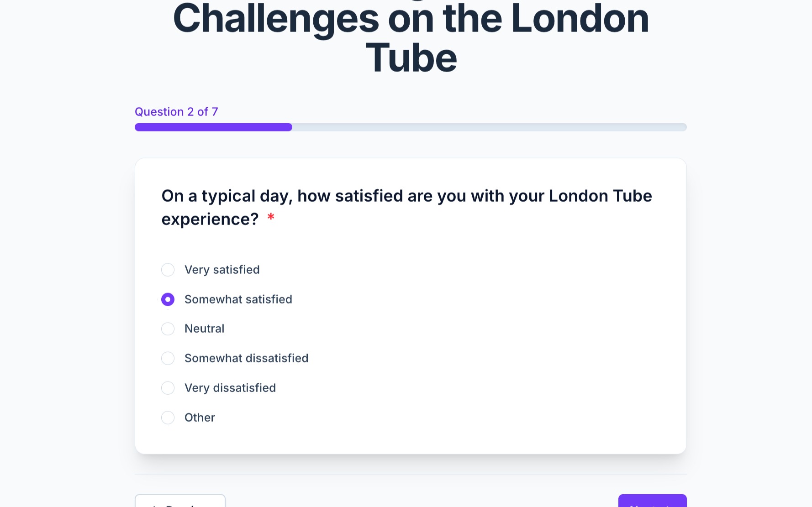Viewport: 812px width, 507px height.
Task: Go back with the Previous button
Action: click(180, 502)
